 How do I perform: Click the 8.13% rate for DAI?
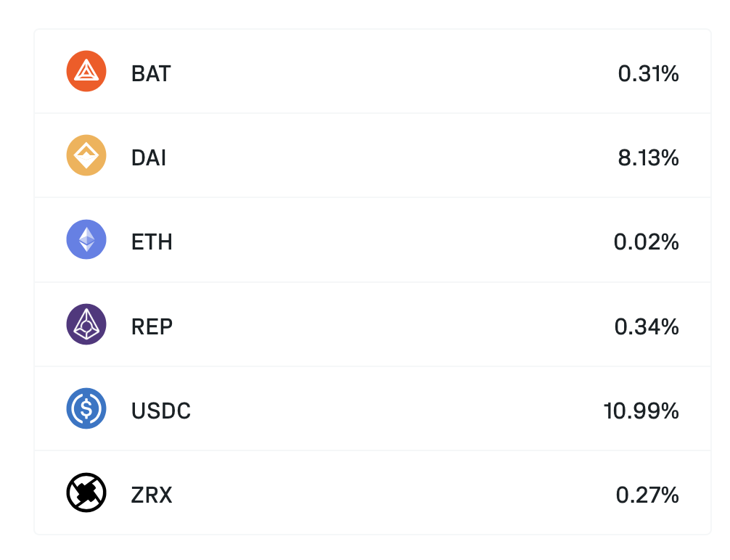[649, 158]
